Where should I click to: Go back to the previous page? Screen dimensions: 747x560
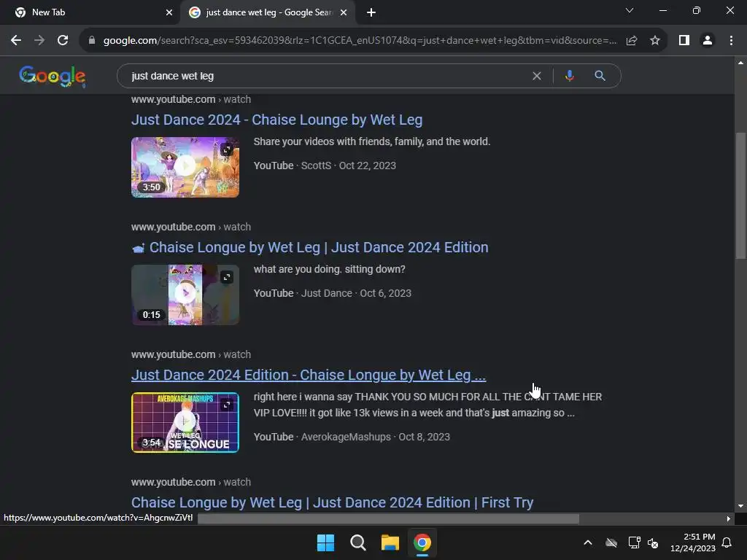pos(16,41)
